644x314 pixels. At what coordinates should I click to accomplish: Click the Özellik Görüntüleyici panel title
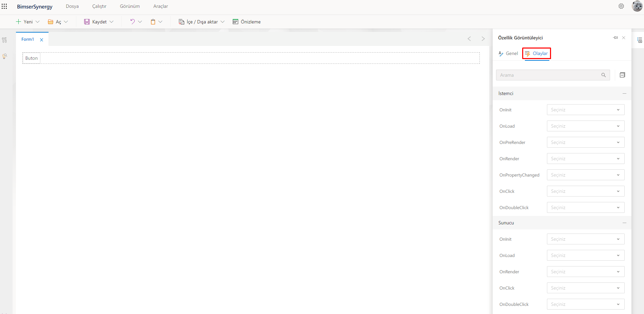tap(520, 38)
